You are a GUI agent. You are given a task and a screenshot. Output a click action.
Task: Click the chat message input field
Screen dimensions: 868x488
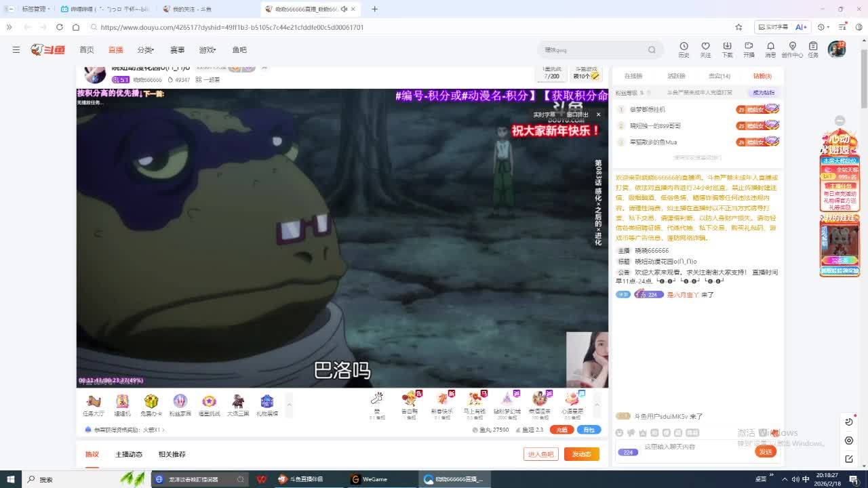click(692, 447)
